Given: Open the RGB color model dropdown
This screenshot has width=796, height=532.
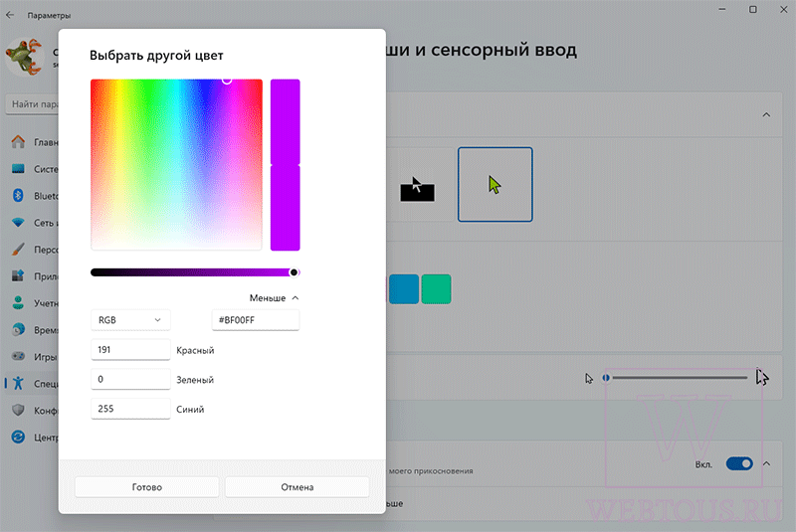Looking at the screenshot, I should (x=130, y=320).
